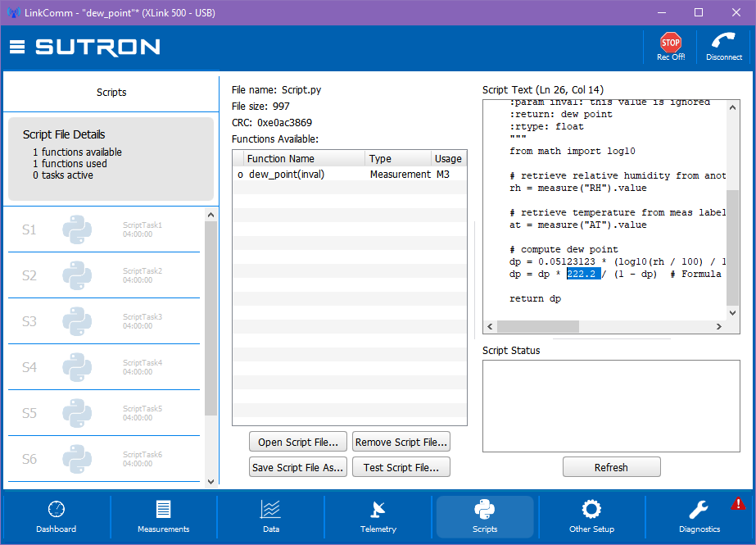Click script text horizontal scrollbar right arrow
The height and width of the screenshot is (545, 756).
(x=719, y=326)
